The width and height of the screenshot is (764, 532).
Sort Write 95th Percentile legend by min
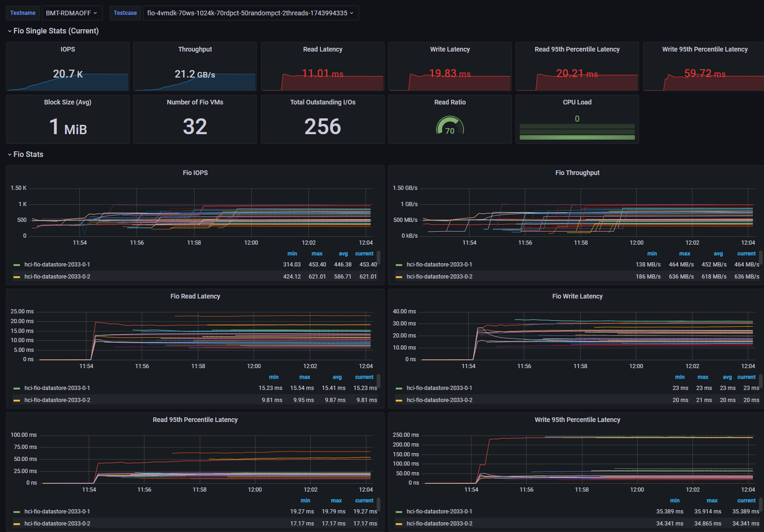click(675, 501)
